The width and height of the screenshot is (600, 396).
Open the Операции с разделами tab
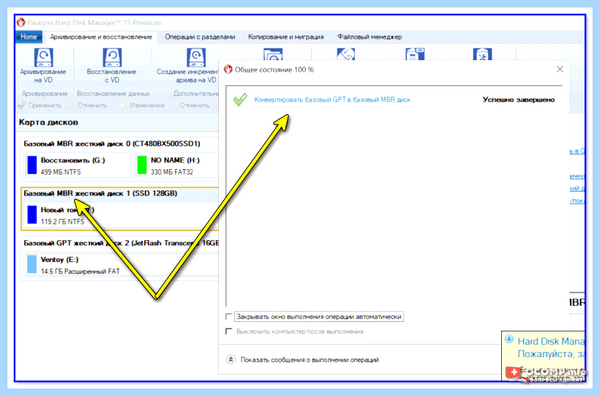click(x=200, y=37)
